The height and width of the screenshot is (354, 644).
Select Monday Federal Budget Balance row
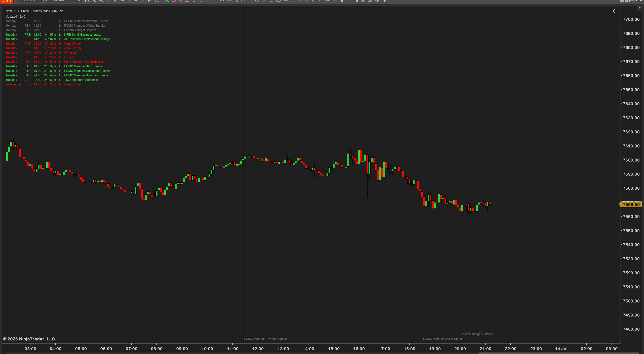point(51,30)
